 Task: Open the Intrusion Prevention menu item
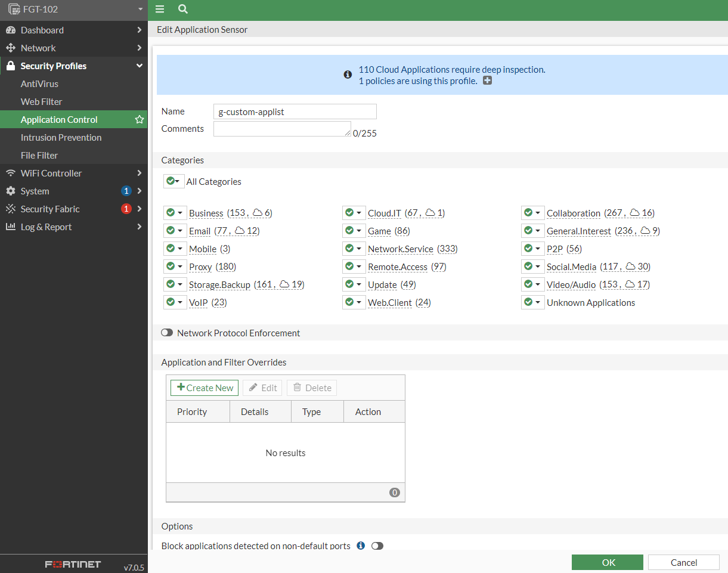tap(61, 138)
